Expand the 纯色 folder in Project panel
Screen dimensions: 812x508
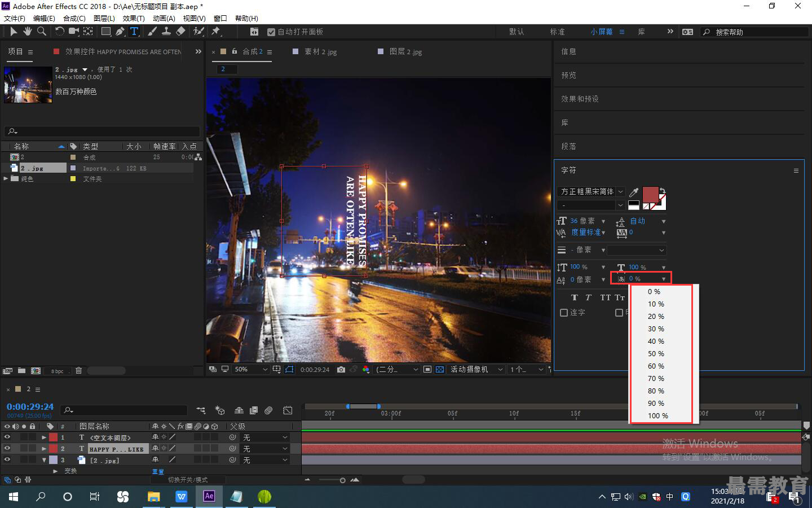tap(6, 178)
